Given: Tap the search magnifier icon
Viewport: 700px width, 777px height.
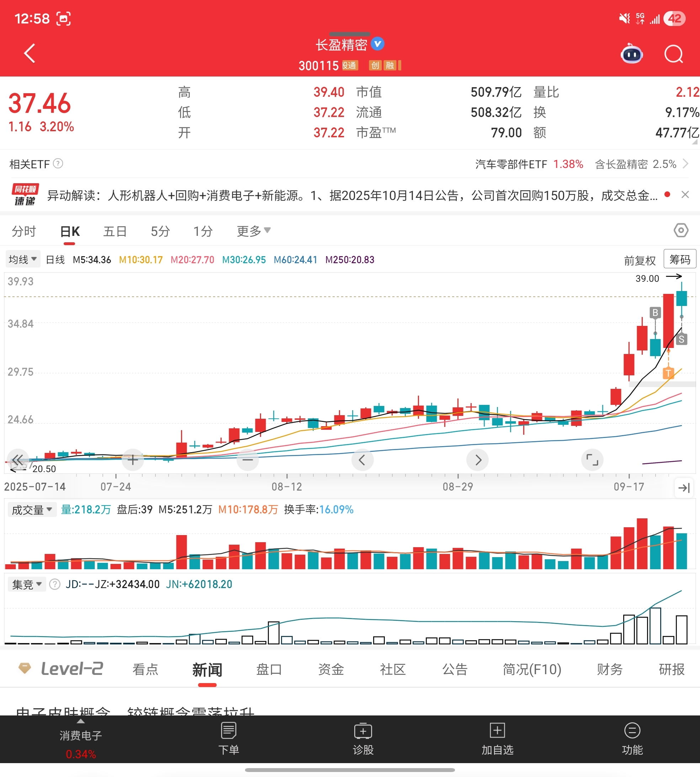Looking at the screenshot, I should [x=673, y=54].
